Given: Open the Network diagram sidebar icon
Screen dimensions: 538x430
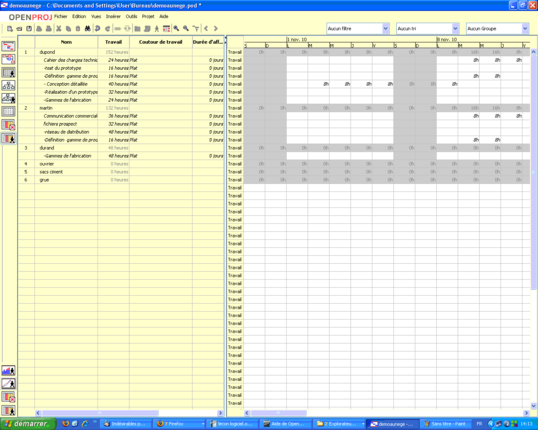Looking at the screenshot, I should click(x=9, y=85).
